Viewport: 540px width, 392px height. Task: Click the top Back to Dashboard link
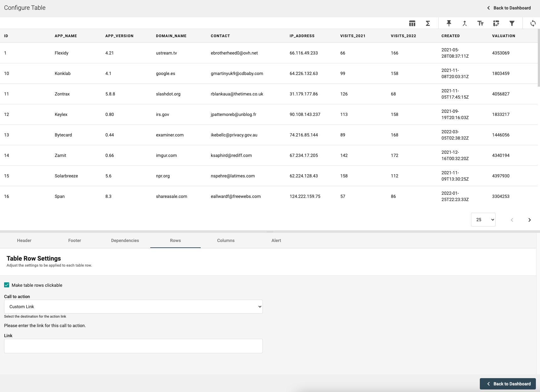coord(509,8)
